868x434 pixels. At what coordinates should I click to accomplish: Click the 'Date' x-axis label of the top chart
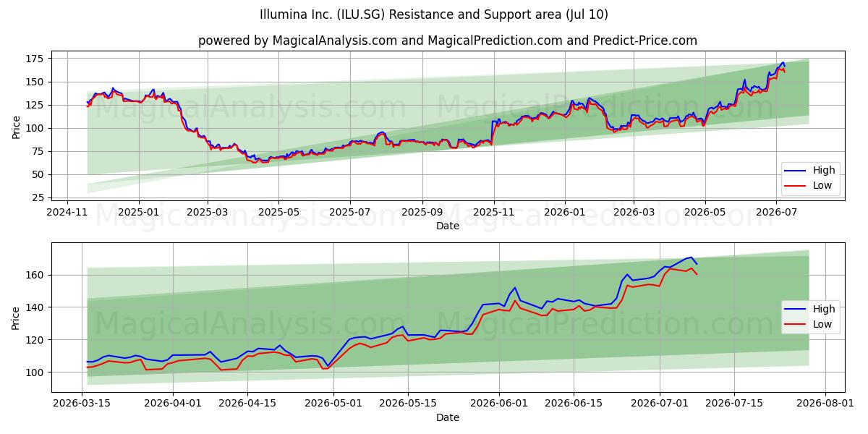point(448,226)
